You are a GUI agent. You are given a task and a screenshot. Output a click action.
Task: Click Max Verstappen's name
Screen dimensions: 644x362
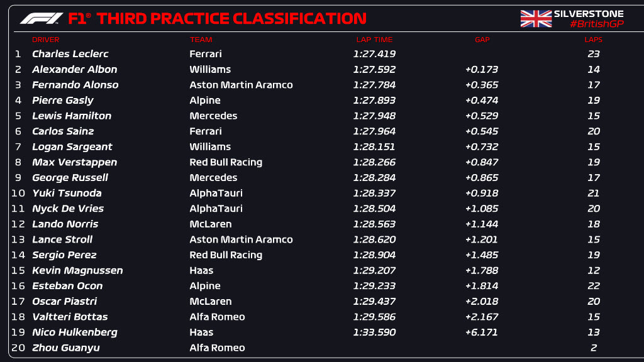pos(75,162)
